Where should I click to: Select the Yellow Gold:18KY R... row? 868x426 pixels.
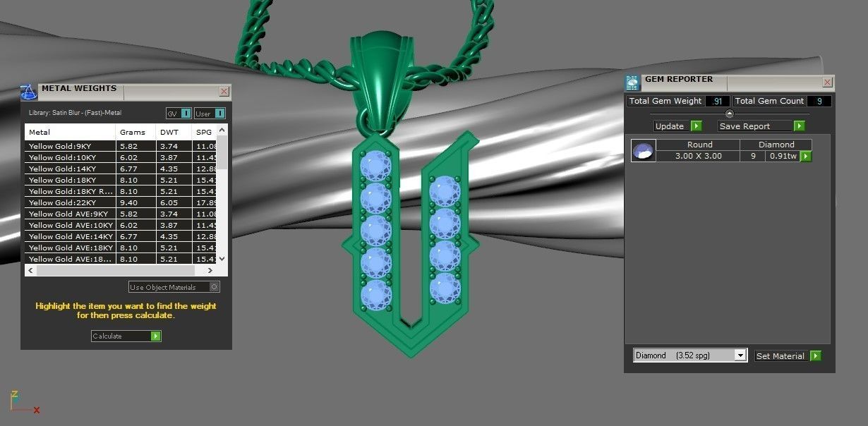point(121,191)
